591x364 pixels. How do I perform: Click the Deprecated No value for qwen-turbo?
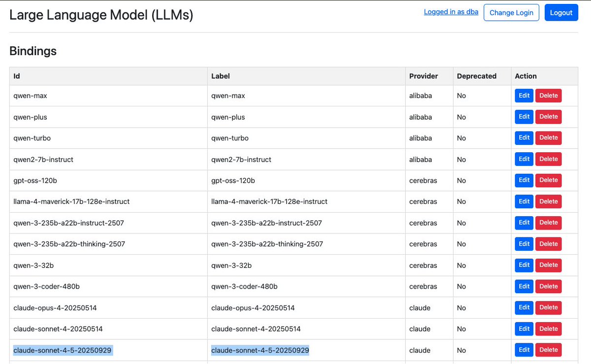[x=461, y=138]
